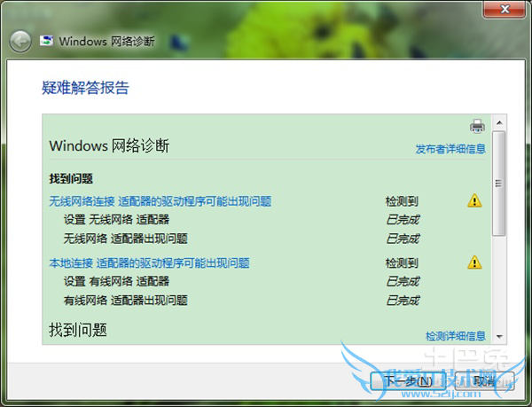Select the 无线网络 适配器出现问题 row
532x407 pixels.
pos(126,239)
